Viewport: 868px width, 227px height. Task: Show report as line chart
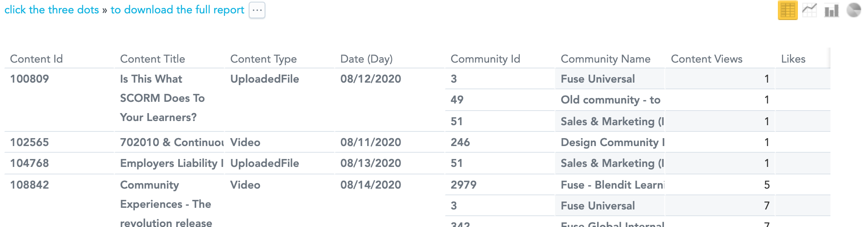[810, 10]
